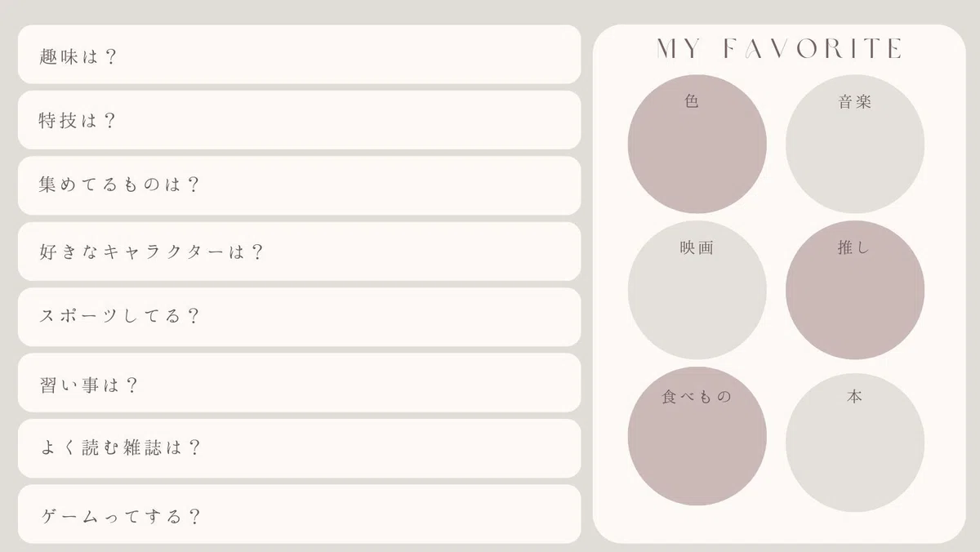Image resolution: width=980 pixels, height=552 pixels.
Task: Click the pink 食べもの circle
Action: (x=697, y=436)
